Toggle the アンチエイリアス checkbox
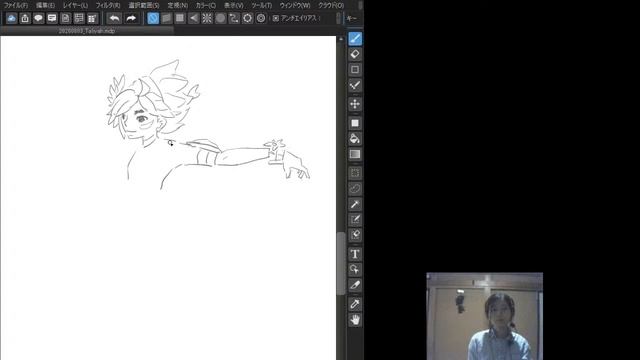640x360 pixels. click(276, 18)
